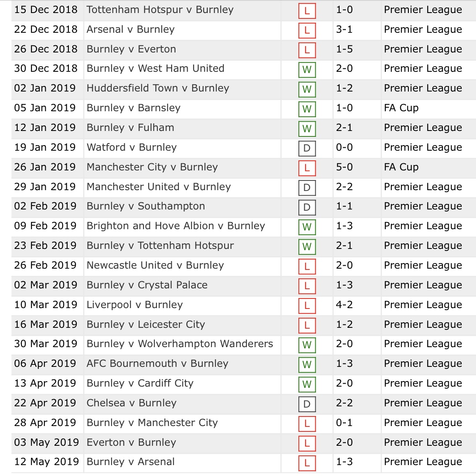476x476 pixels.
Task: Click Premier League for Newcastle United v Burnley
Action: point(423,266)
